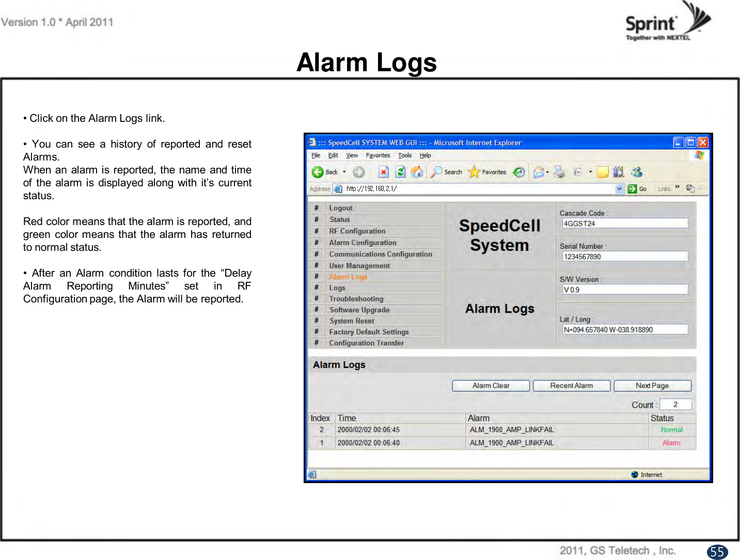This screenshot has height=560, width=740.
Task: Open Configuration Transfer link
Action: pyautogui.click(x=367, y=343)
